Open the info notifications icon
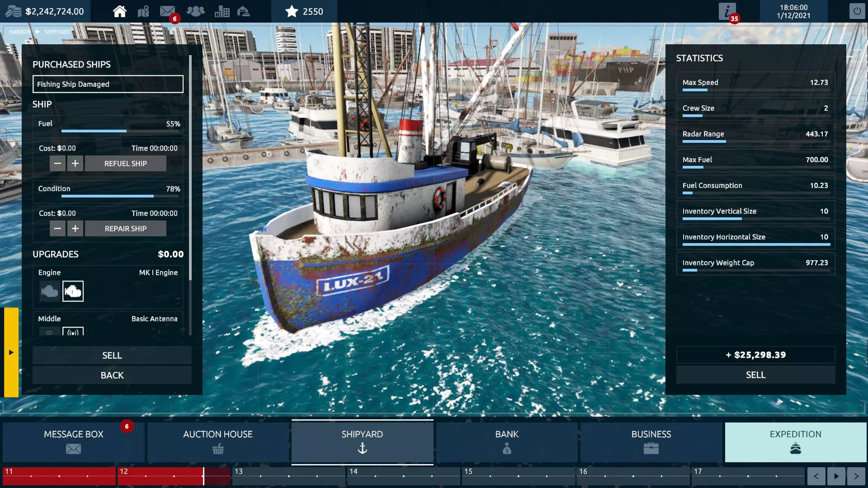The image size is (868, 488). pos(727,11)
